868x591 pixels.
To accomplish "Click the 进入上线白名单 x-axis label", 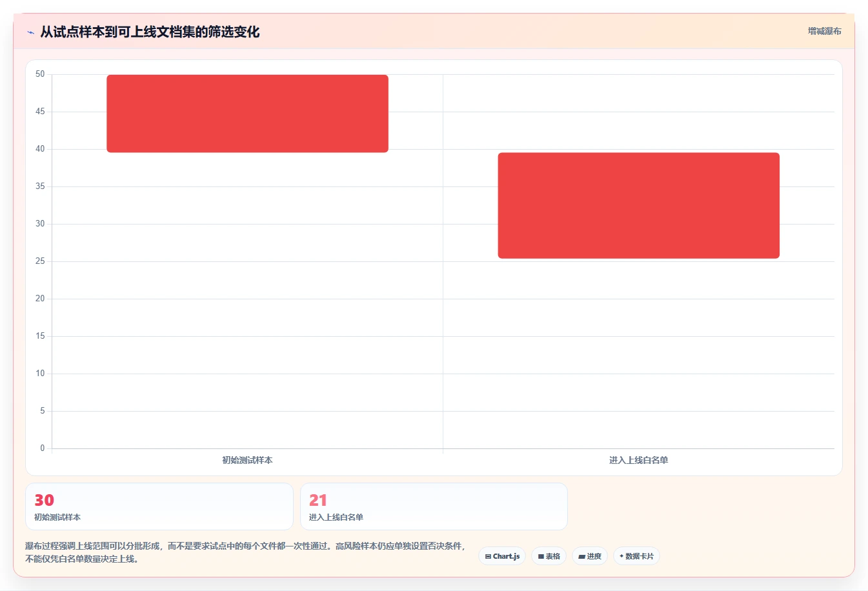I will coord(638,460).
